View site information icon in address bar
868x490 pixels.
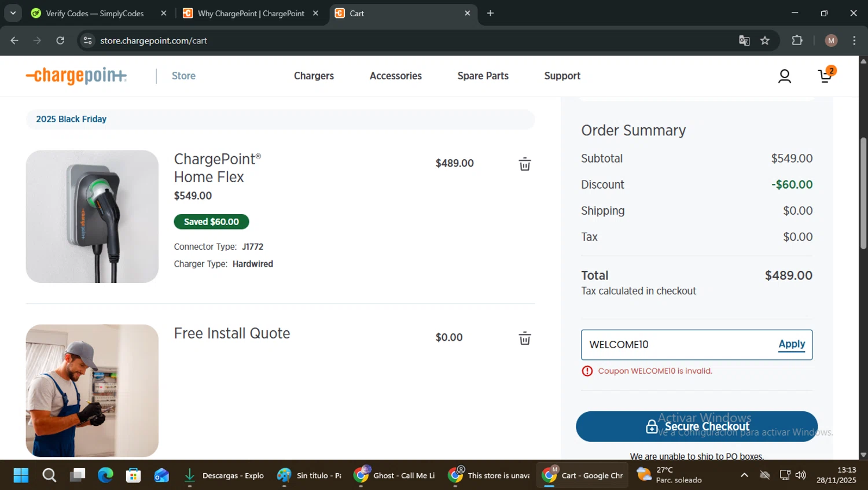(x=87, y=40)
